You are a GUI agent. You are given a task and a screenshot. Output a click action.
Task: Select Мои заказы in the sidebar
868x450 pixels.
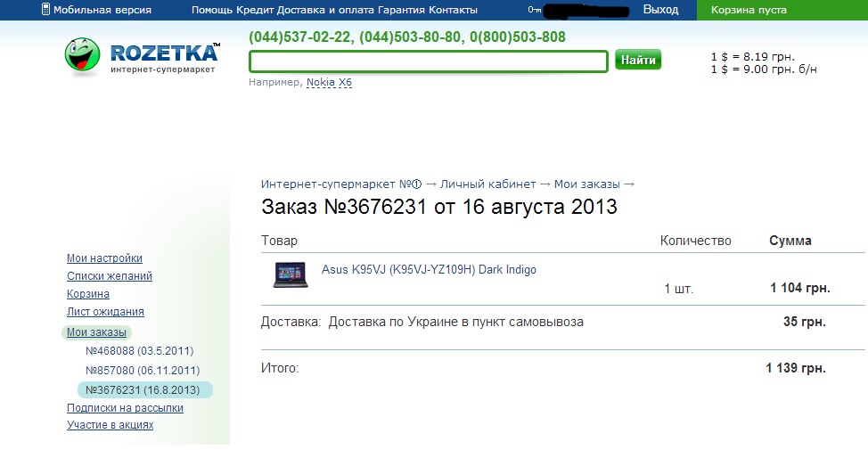coord(96,332)
